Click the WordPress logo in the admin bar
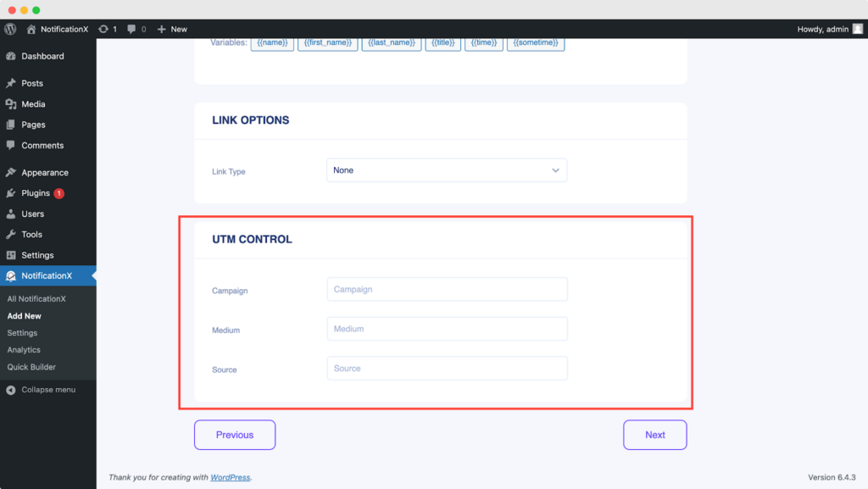This screenshot has width=868, height=489. (9, 28)
